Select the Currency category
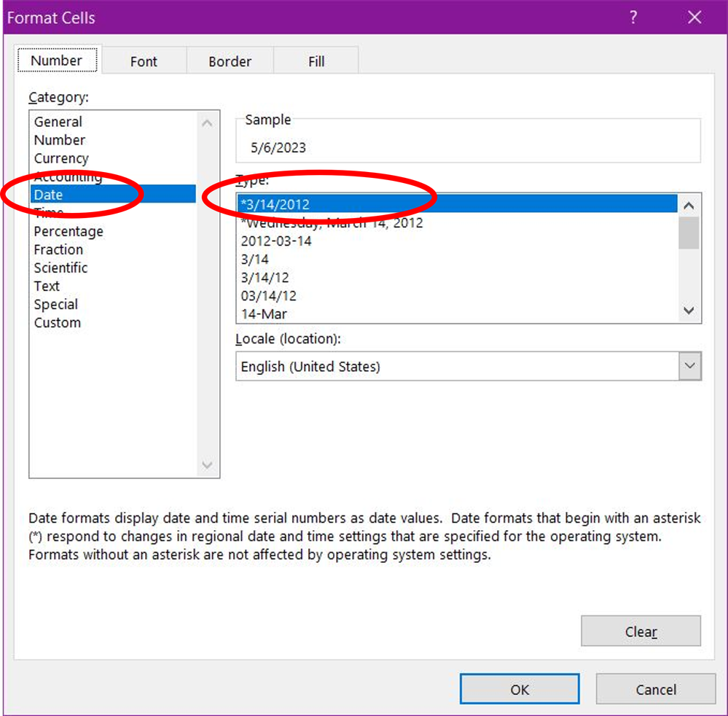Screen dimensions: 728x716 pyautogui.click(x=113, y=158)
